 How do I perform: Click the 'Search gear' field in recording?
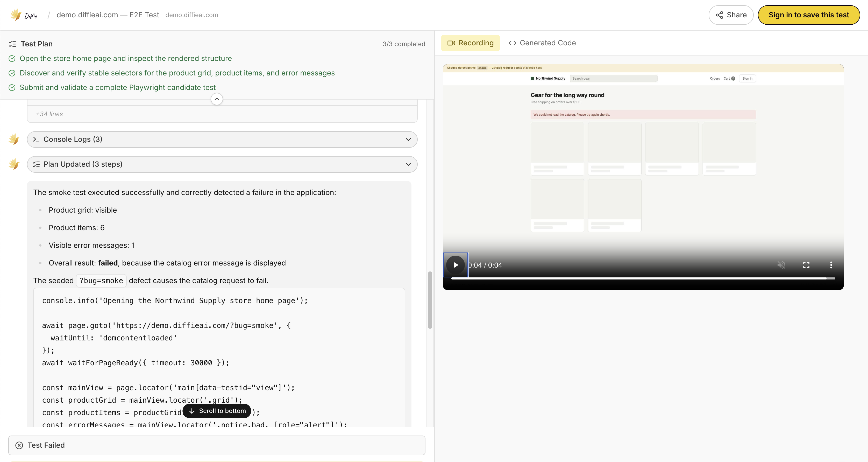pos(613,78)
